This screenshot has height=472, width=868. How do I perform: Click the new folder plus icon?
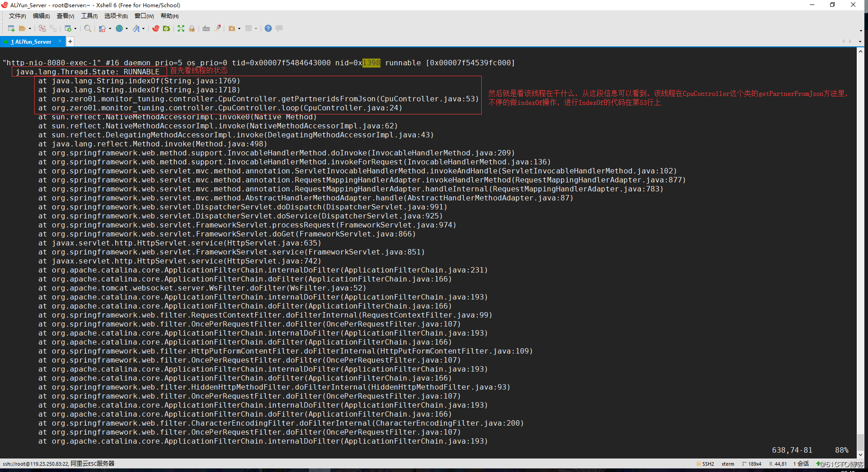pos(232,28)
